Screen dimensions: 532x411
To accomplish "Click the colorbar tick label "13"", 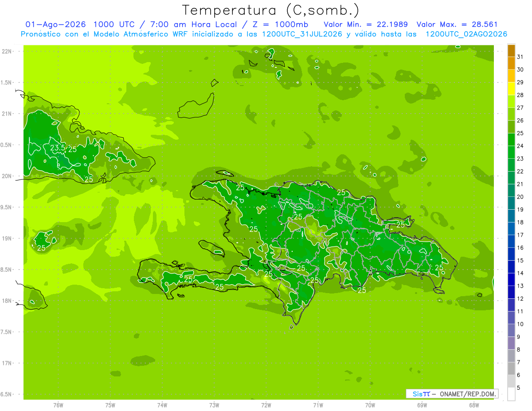I will coord(520,286).
